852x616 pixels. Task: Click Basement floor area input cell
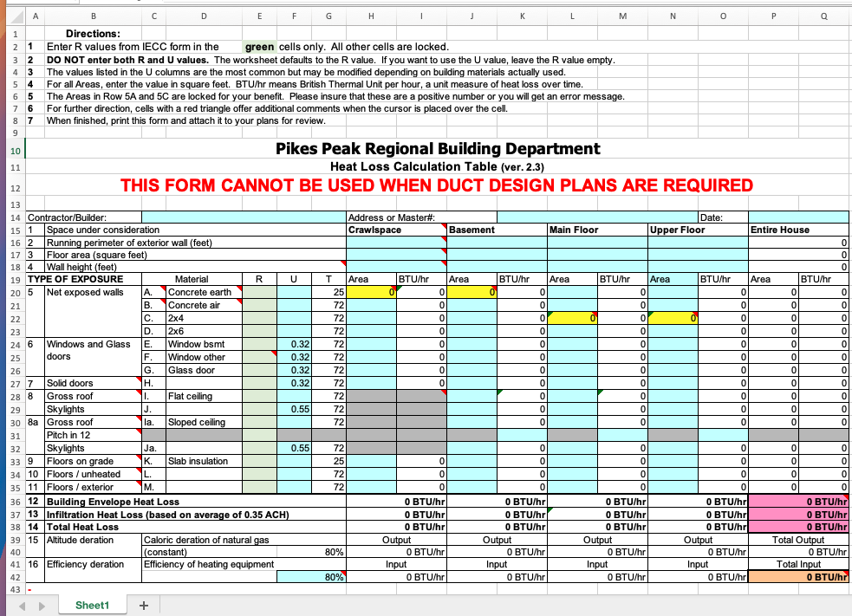pos(497,255)
